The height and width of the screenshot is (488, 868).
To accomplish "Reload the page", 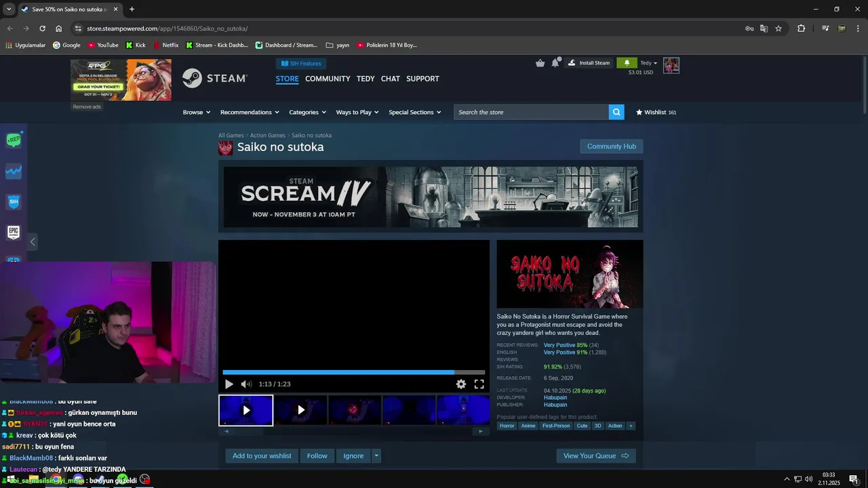I will click(x=42, y=28).
